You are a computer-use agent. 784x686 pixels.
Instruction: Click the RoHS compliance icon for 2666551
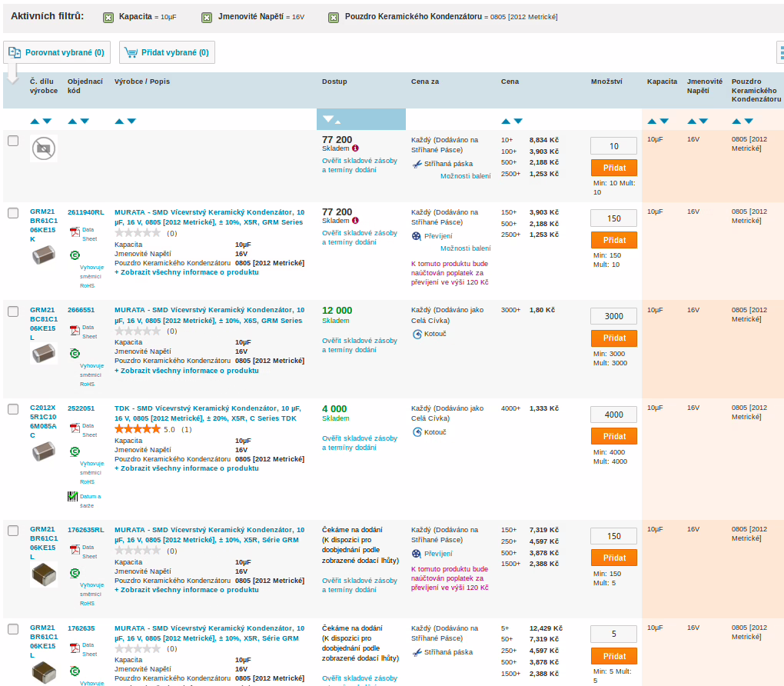pyautogui.click(x=75, y=353)
